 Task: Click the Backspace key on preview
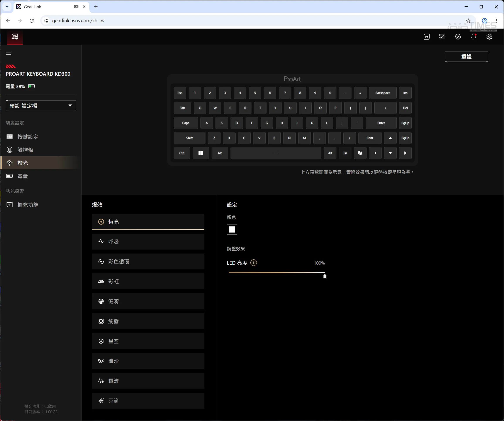(x=383, y=93)
